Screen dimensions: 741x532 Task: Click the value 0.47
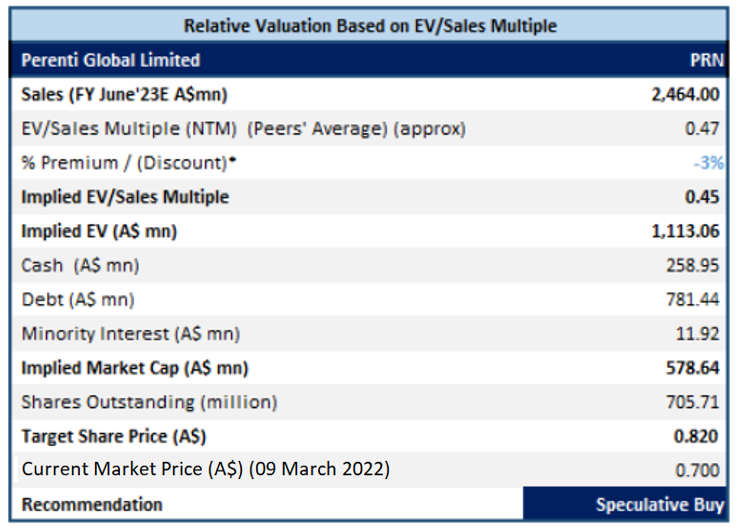(x=702, y=129)
